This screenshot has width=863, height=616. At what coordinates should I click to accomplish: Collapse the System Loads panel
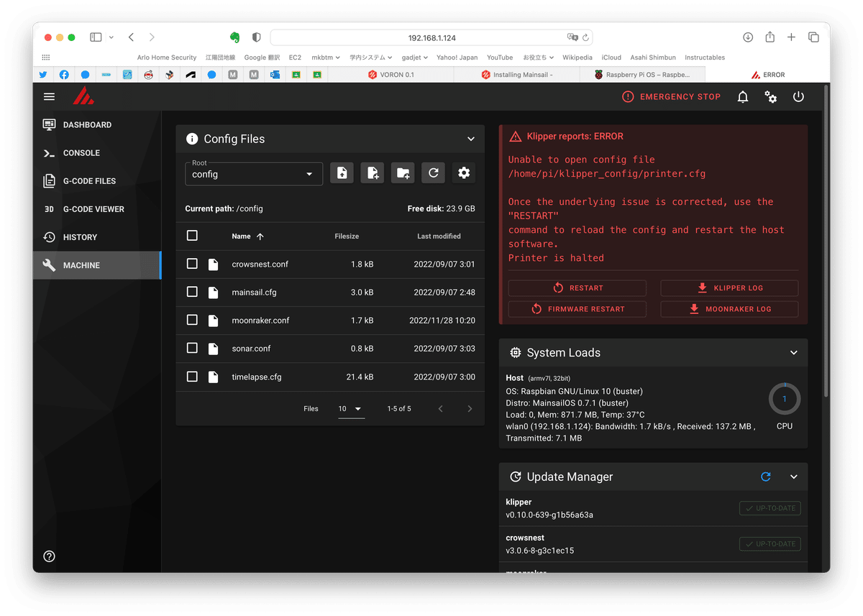click(794, 353)
